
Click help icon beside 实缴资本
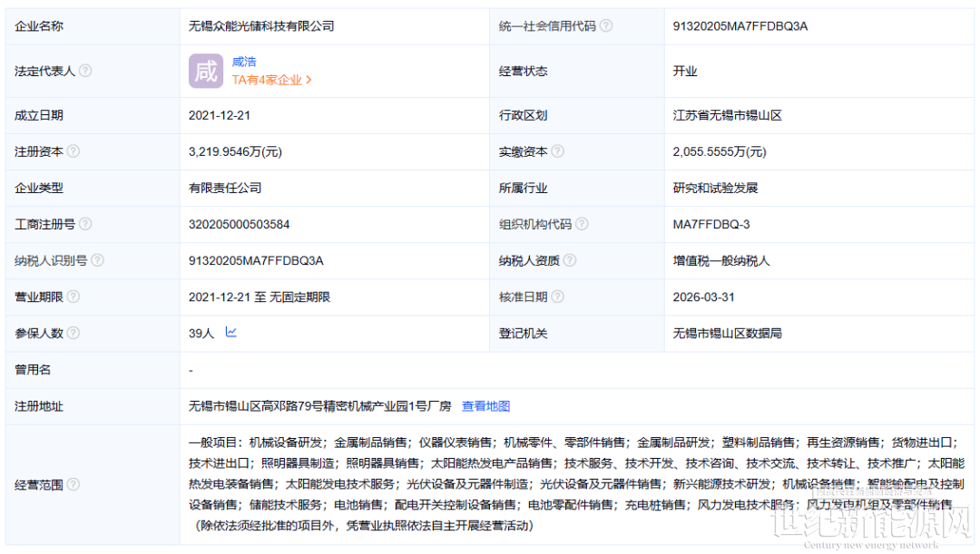click(557, 151)
